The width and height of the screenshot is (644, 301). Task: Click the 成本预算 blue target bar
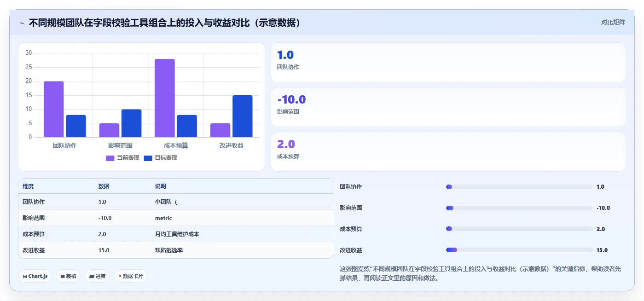point(187,126)
